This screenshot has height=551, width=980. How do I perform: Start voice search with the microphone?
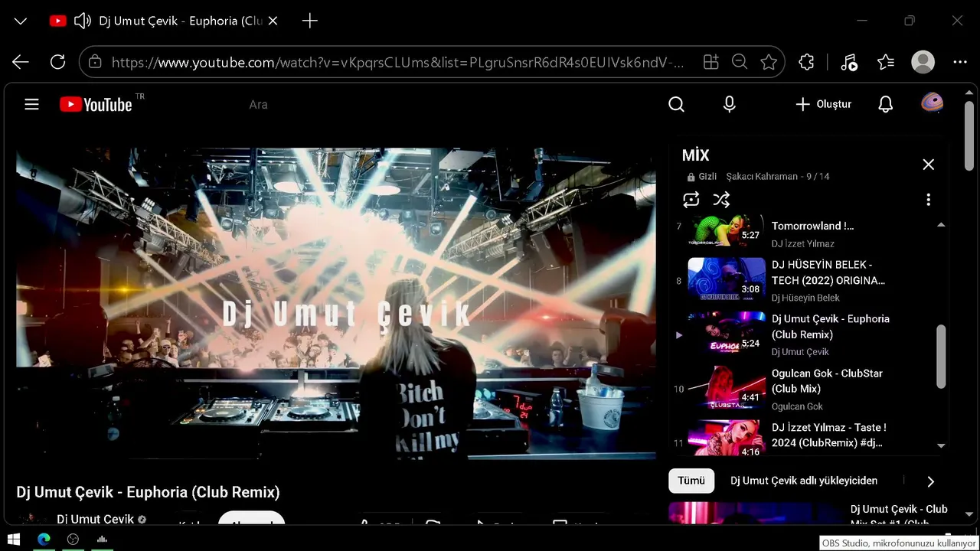(x=730, y=104)
